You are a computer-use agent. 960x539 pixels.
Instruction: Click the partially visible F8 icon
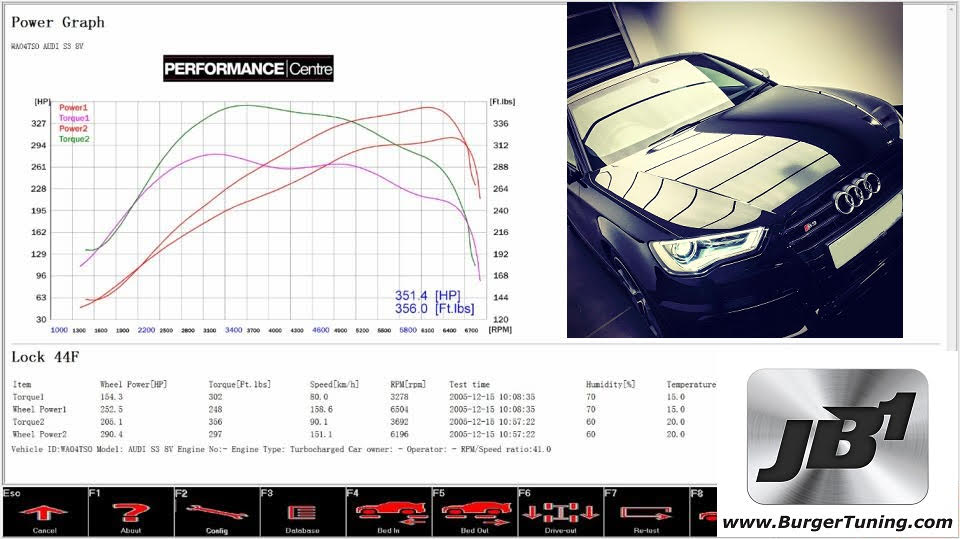[705, 512]
